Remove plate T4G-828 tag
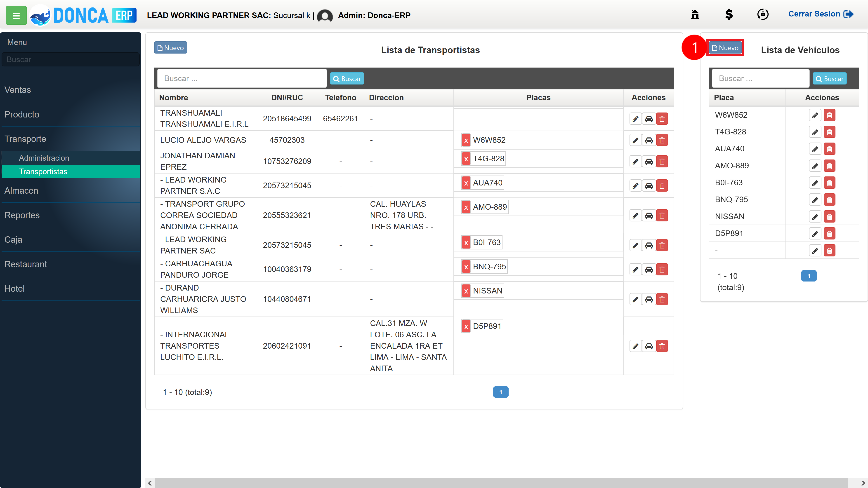The height and width of the screenshot is (488, 868). [x=466, y=159]
